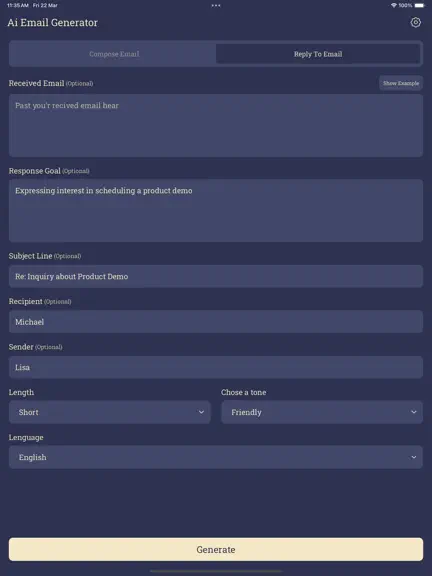
Task: Click the Show Example button
Action: tap(401, 83)
